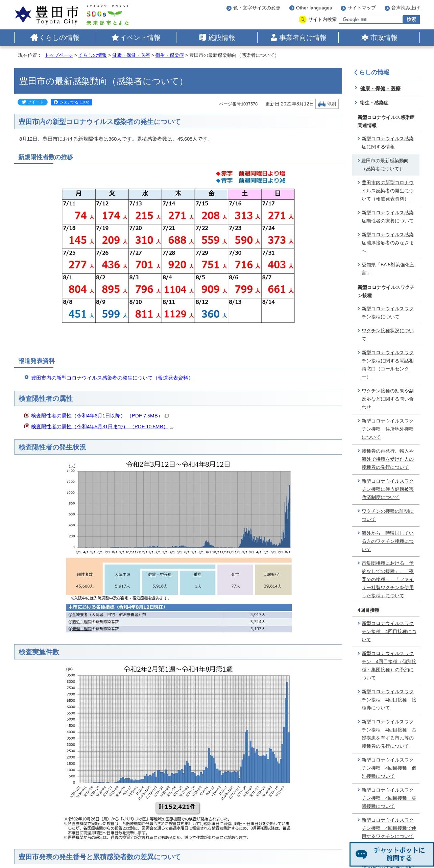Click the Twitter tweet button

click(x=32, y=102)
